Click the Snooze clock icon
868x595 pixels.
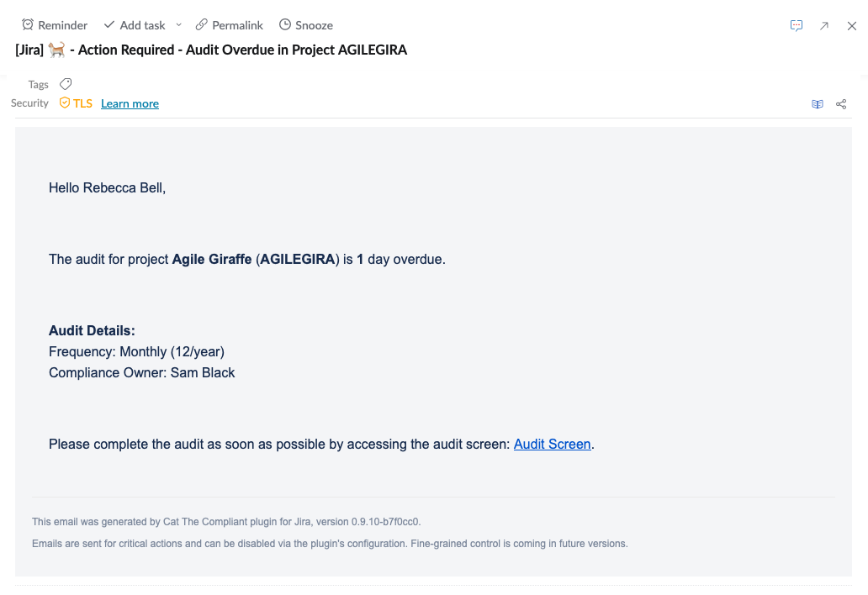[284, 24]
